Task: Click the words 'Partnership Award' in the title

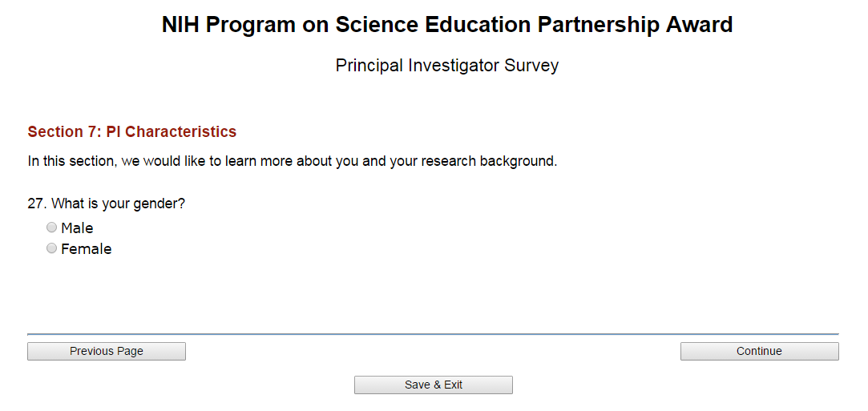Action: (635, 25)
